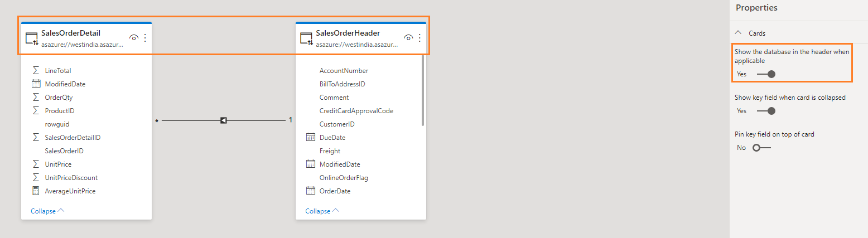Screen dimensions: 868x238
Task: Collapse the Cards section chevron
Action: point(739,33)
